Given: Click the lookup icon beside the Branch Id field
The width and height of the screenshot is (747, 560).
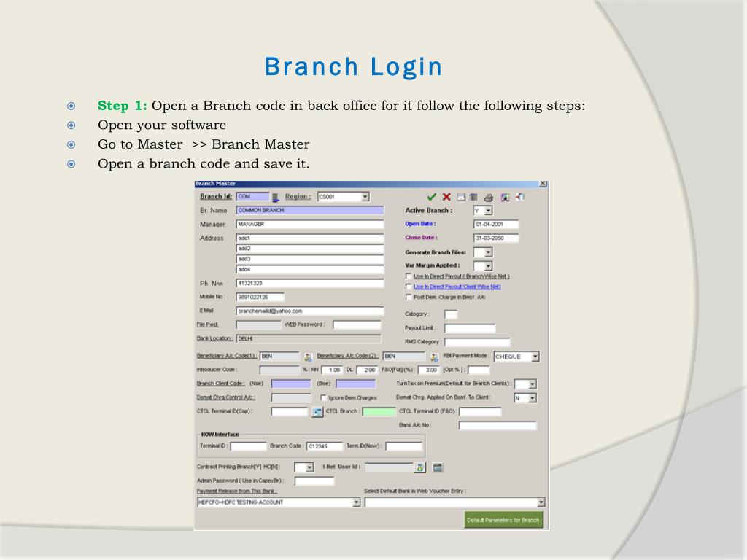Looking at the screenshot, I should [x=276, y=197].
